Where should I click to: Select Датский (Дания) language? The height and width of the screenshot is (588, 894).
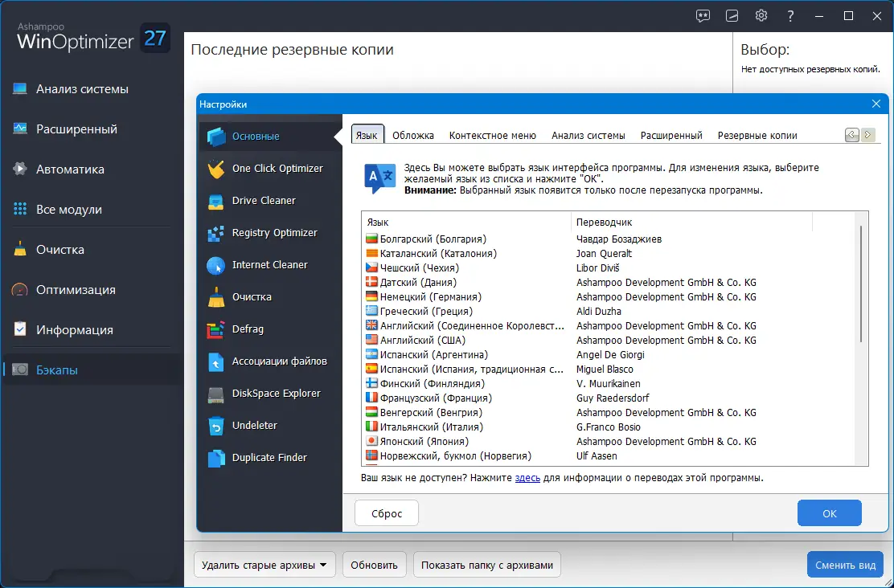[x=609, y=283]
